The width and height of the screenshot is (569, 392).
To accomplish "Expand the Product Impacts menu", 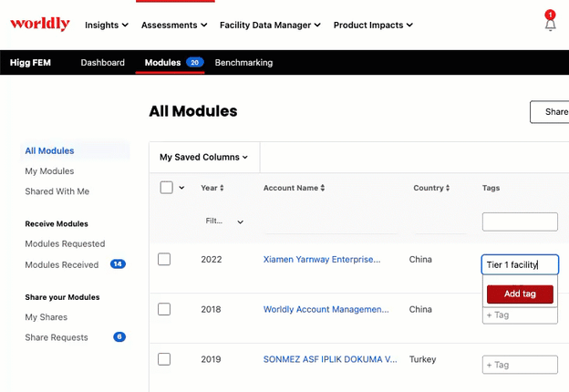I will click(373, 25).
